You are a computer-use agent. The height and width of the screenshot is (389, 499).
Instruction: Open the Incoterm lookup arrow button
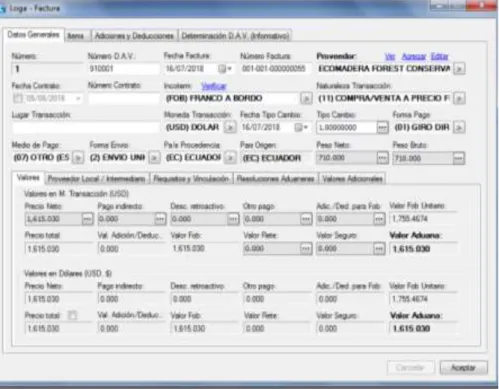[306, 98]
